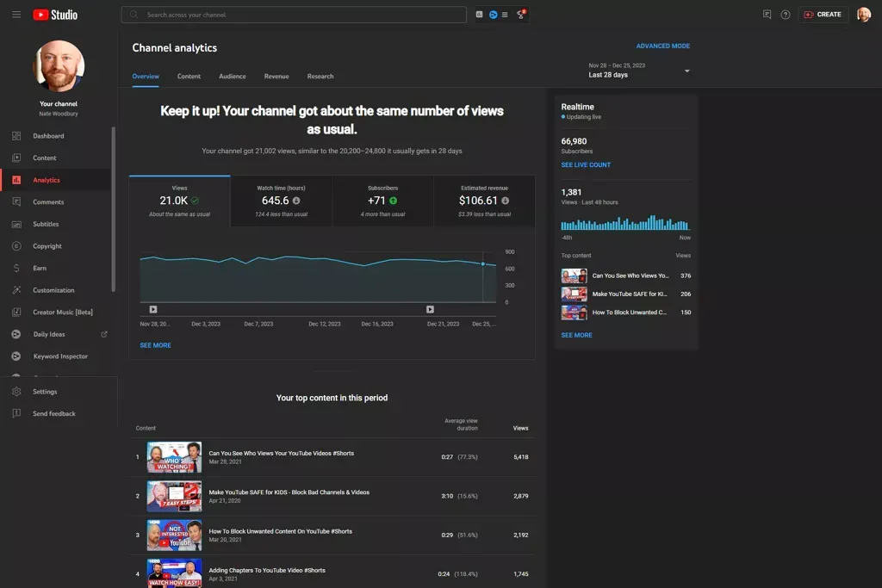Open Dashboard in the left sidebar
This screenshot has width=882, height=588.
[56, 136]
